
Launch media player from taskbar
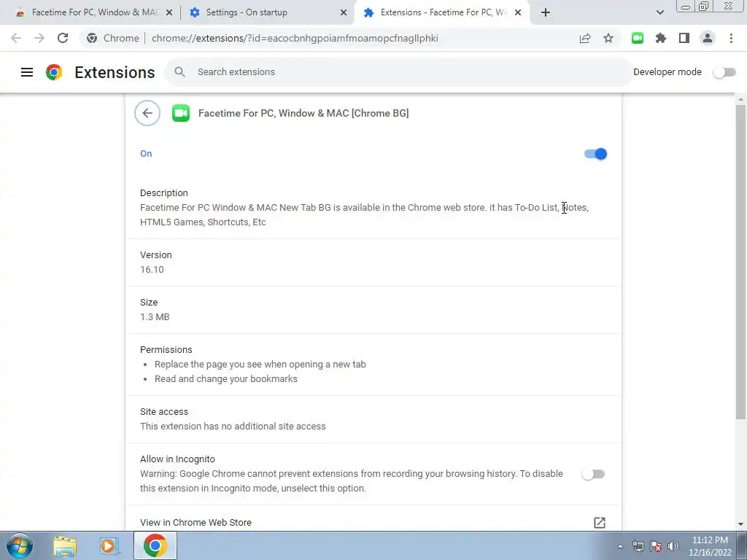(x=109, y=545)
